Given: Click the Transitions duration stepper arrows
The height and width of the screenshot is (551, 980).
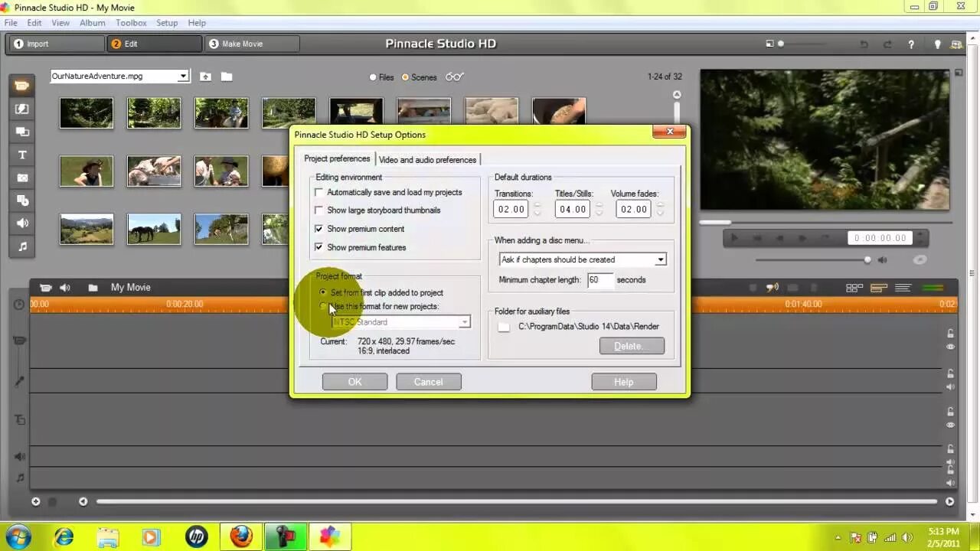Looking at the screenshot, I should coord(537,209).
